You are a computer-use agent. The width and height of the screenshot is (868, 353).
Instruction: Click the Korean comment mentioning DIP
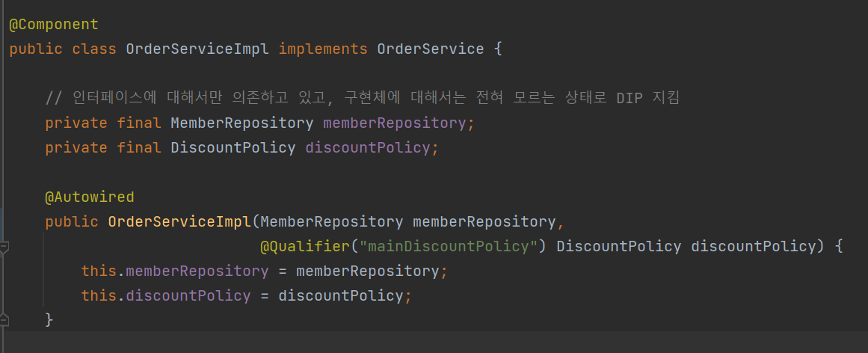pyautogui.click(x=362, y=98)
